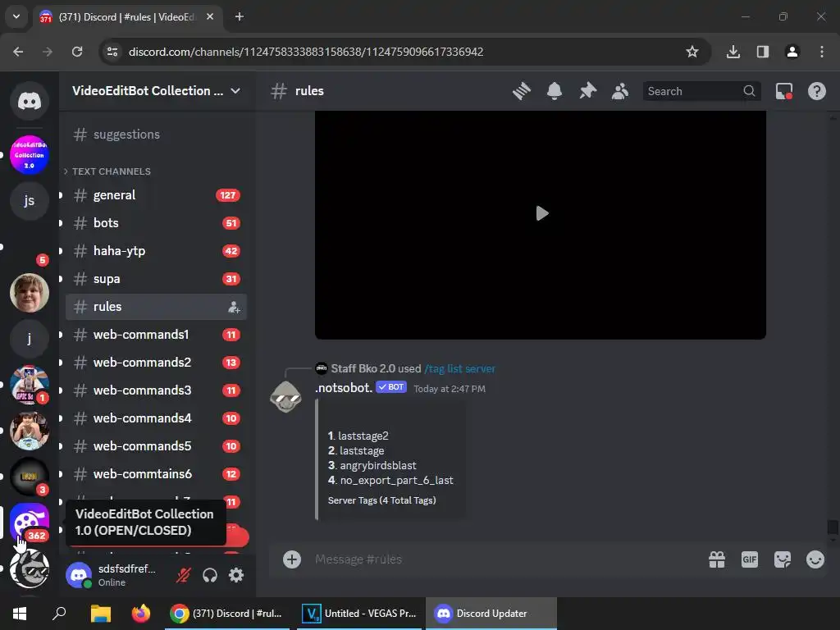Open the general channel
This screenshot has width=840, height=630.
[x=156, y=195]
